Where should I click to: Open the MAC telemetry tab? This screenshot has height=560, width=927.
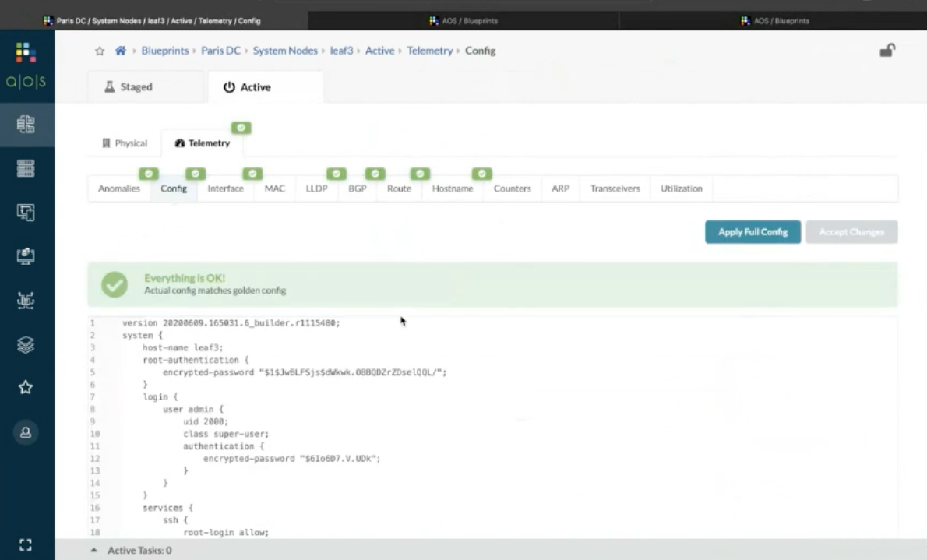274,188
